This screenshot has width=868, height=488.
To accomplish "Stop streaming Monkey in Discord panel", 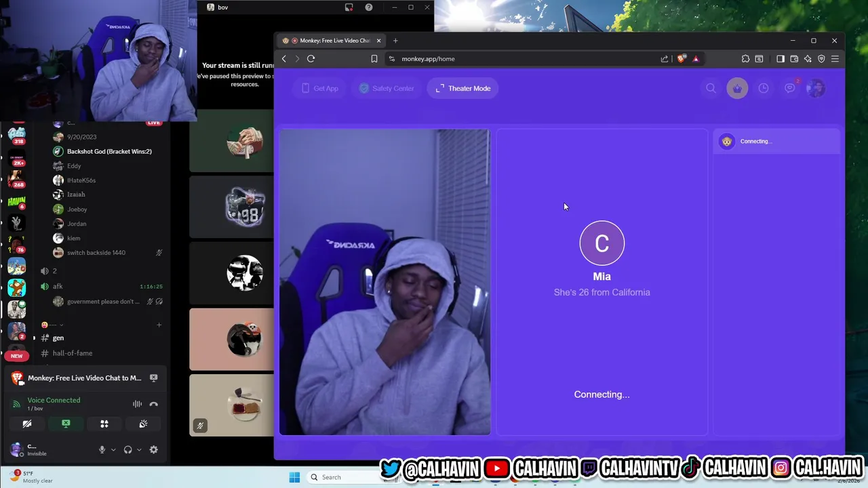I will [154, 378].
